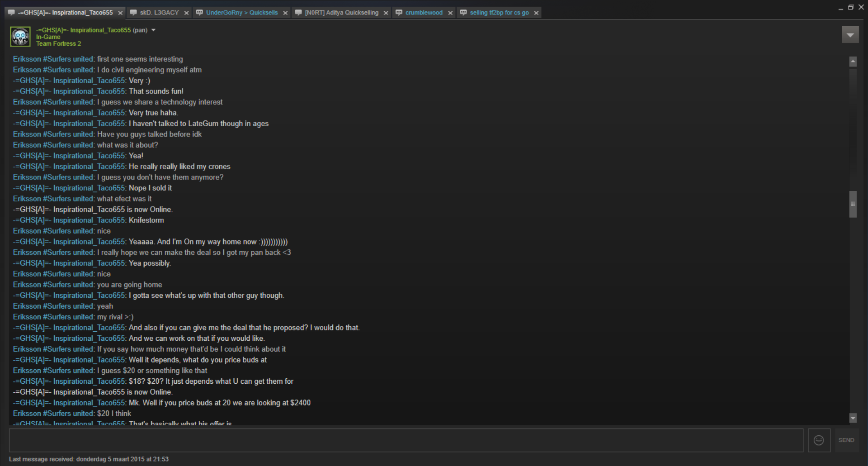Screen dimensions: 868x466
Task: Click the SEND button
Action: [x=846, y=440]
